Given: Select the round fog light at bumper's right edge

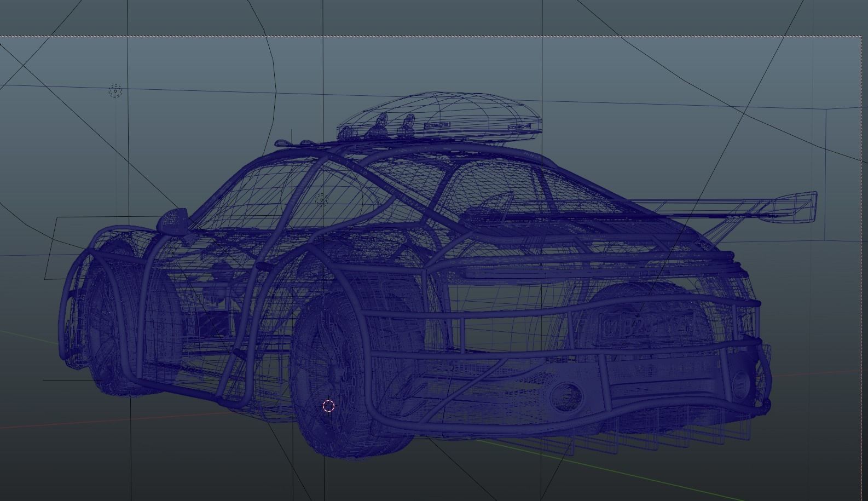Looking at the screenshot, I should [x=741, y=385].
